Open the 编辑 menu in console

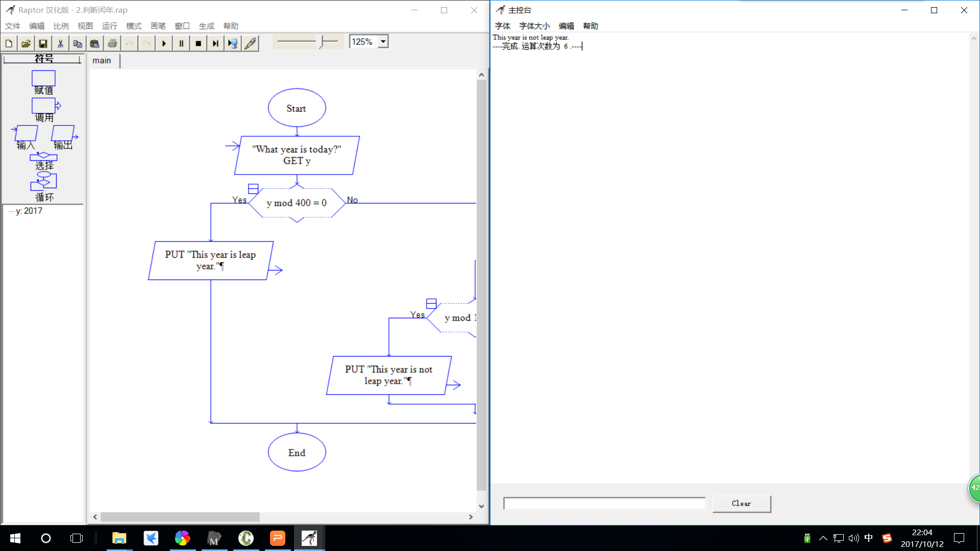(566, 26)
